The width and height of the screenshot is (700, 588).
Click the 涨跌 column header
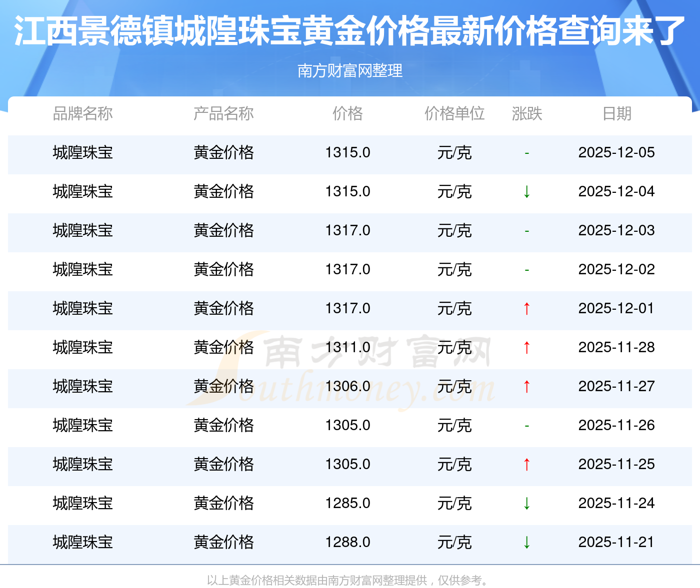pyautogui.click(x=526, y=114)
